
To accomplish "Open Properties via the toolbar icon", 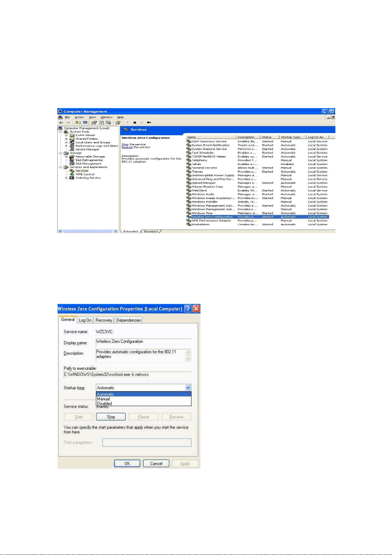I will click(94, 123).
